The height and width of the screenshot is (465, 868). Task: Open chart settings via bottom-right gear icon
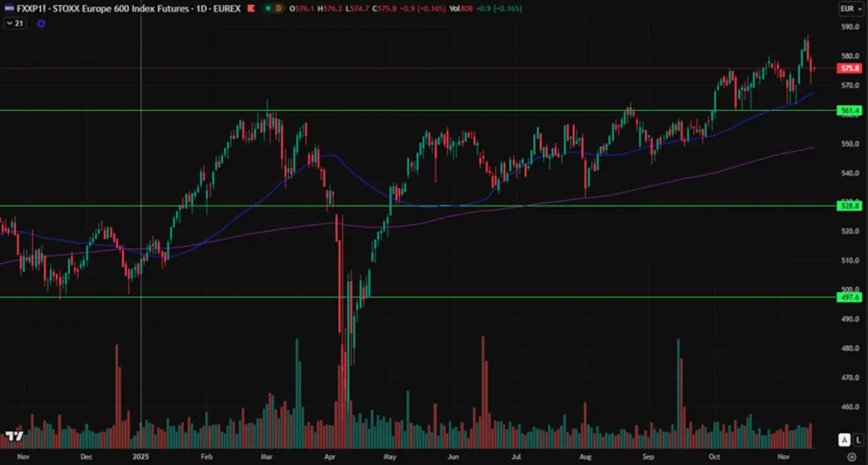click(x=851, y=456)
